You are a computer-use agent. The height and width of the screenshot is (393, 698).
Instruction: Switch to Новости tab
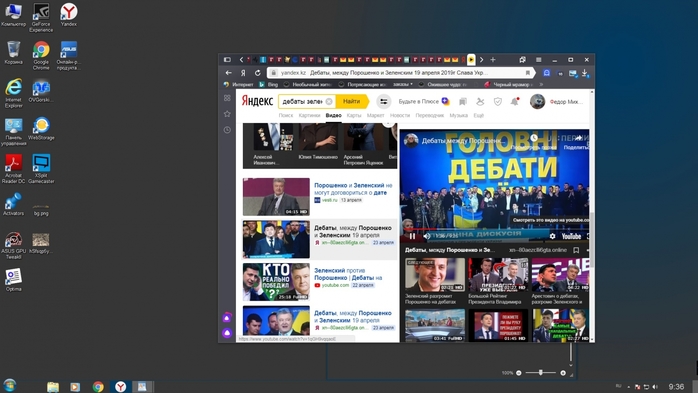pos(400,115)
